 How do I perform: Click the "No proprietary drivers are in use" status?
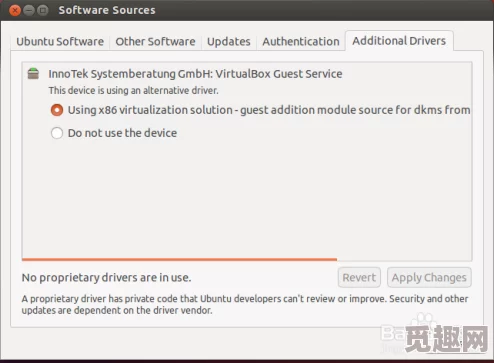click(x=106, y=277)
